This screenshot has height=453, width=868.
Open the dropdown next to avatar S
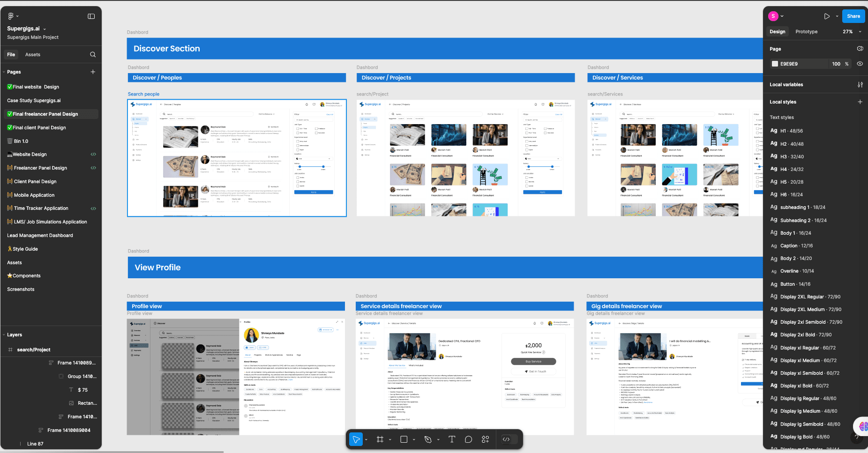coord(782,16)
